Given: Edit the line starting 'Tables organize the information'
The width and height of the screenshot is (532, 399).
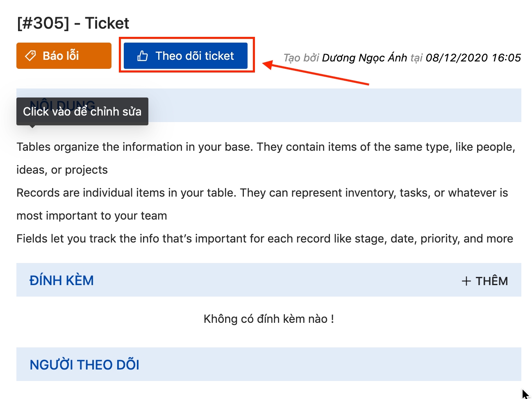Looking at the screenshot, I should tap(266, 147).
